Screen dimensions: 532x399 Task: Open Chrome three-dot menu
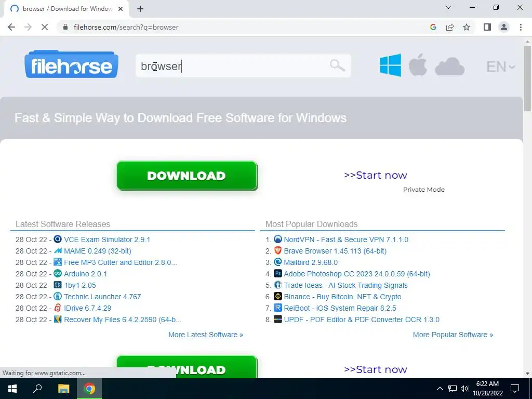521,27
